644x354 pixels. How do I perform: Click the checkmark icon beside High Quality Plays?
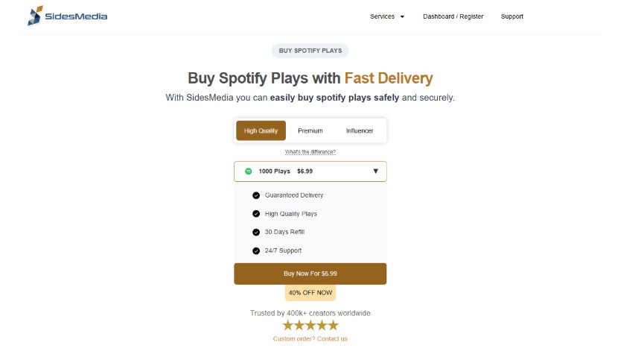click(x=256, y=214)
